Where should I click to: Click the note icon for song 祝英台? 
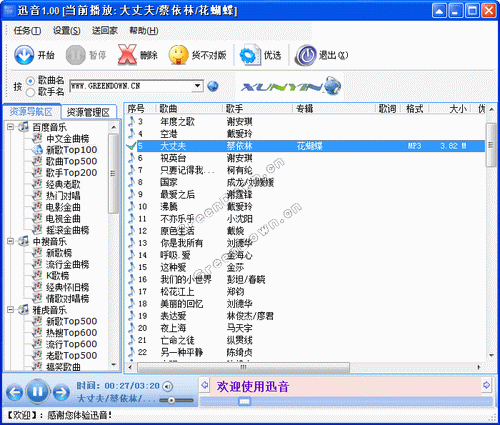coord(132,158)
